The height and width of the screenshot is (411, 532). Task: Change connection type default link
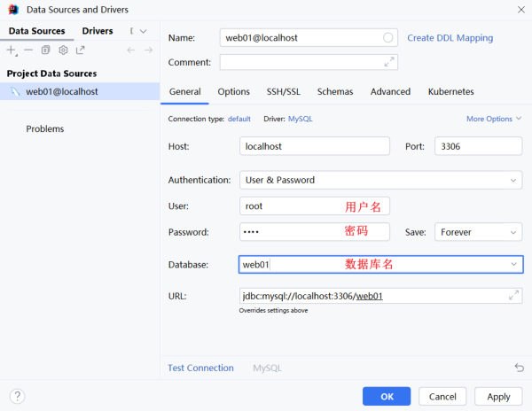pos(239,119)
